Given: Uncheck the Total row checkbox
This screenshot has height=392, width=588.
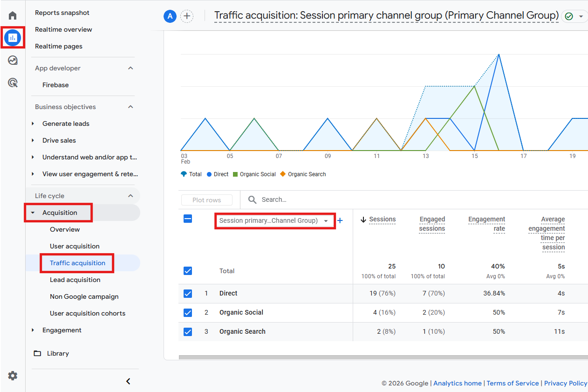Looking at the screenshot, I should [x=188, y=271].
